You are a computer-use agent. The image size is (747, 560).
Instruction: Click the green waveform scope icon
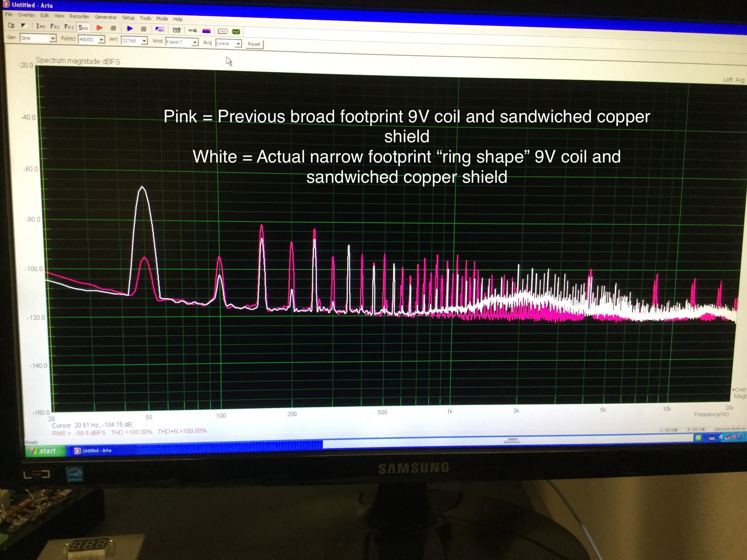pyautogui.click(x=236, y=32)
